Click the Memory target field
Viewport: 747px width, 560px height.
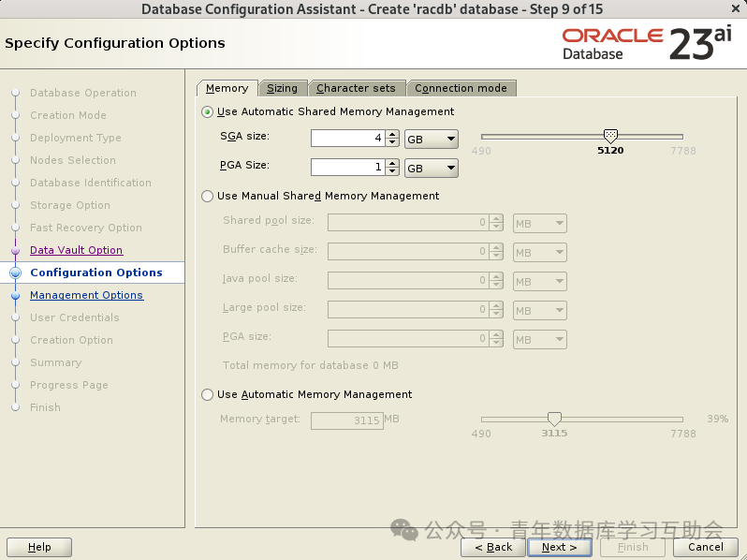(346, 420)
